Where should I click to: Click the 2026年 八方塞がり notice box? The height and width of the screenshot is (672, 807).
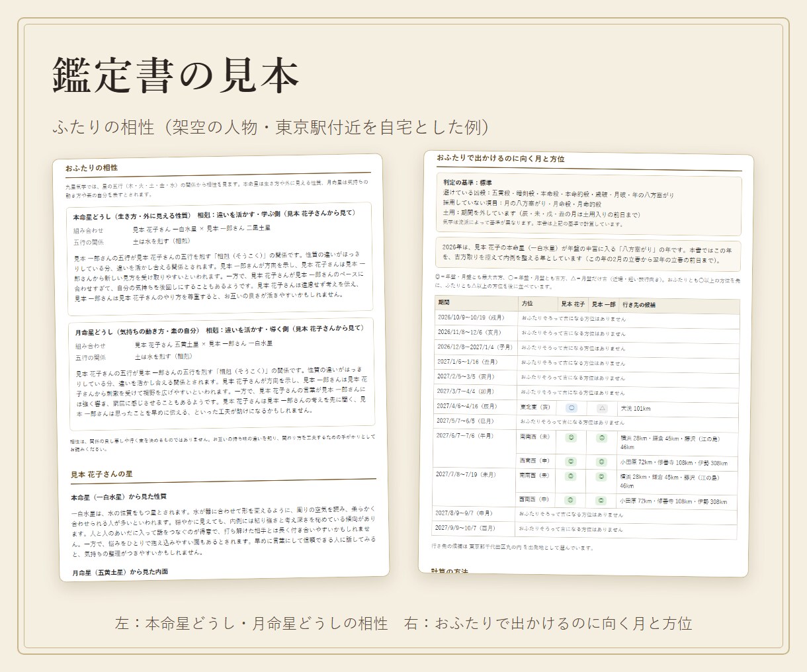[587, 255]
